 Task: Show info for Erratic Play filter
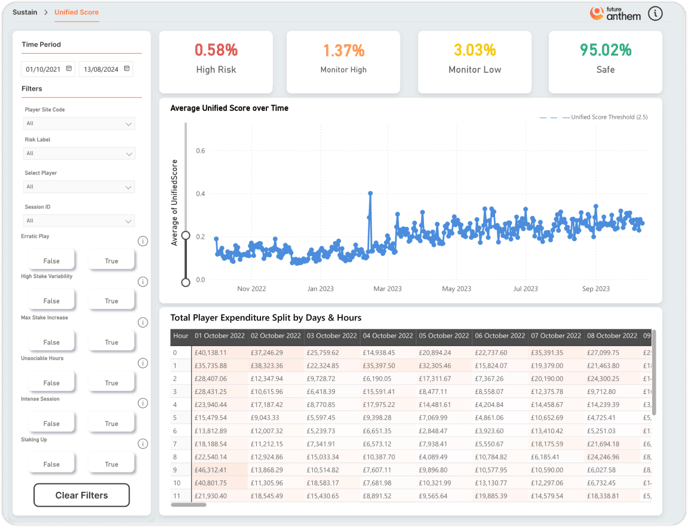(142, 241)
